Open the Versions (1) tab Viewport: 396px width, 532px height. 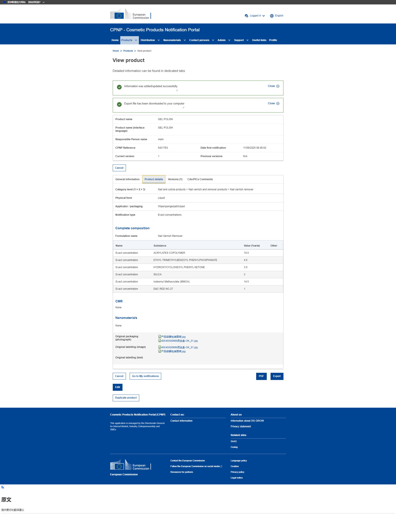pyautogui.click(x=175, y=179)
